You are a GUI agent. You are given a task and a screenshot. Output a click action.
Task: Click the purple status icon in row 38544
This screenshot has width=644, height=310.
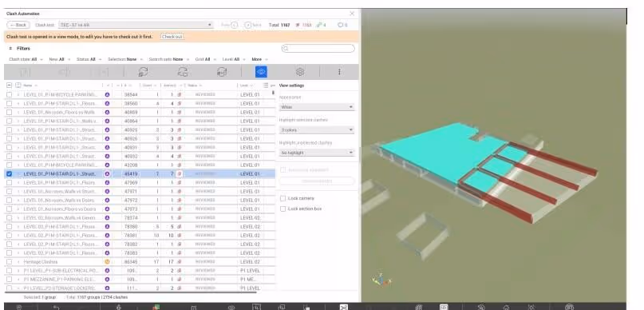coord(107,94)
